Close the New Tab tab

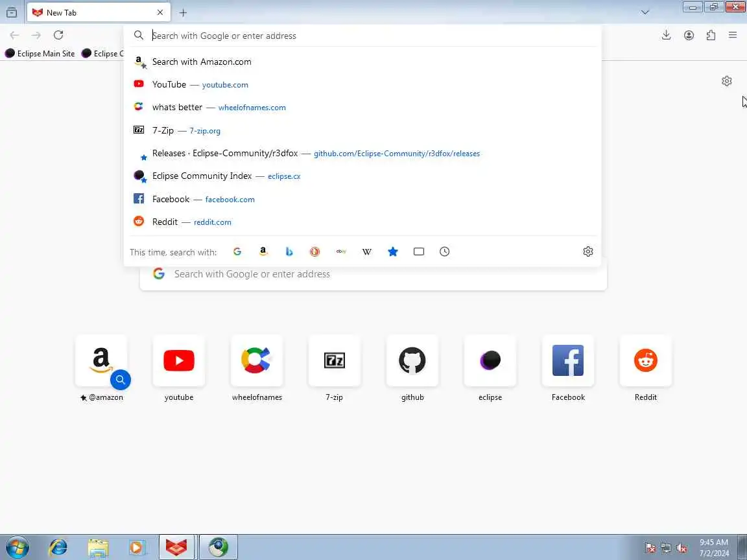pyautogui.click(x=160, y=12)
